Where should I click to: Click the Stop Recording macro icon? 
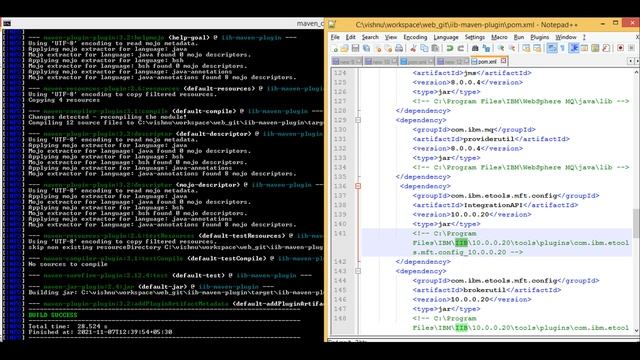[x=631, y=48]
